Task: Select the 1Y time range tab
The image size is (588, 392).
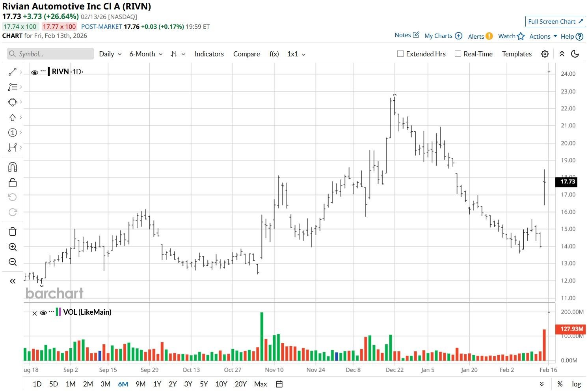Action: click(157, 384)
